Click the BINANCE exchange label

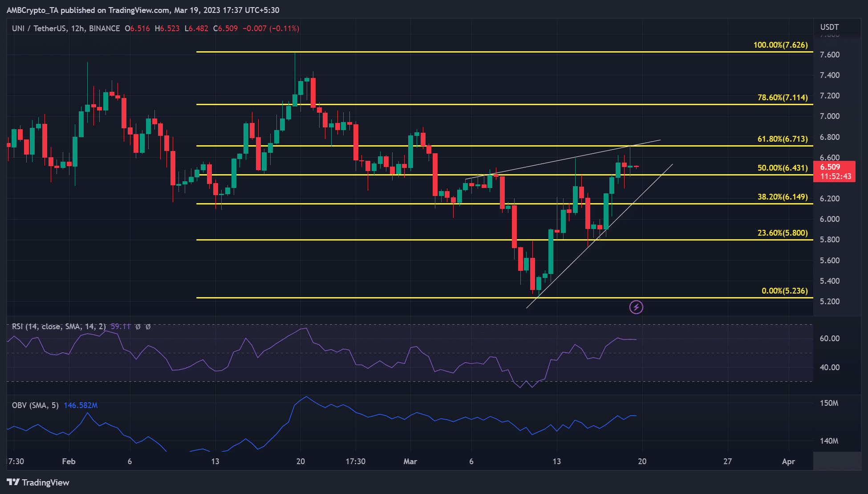(104, 28)
